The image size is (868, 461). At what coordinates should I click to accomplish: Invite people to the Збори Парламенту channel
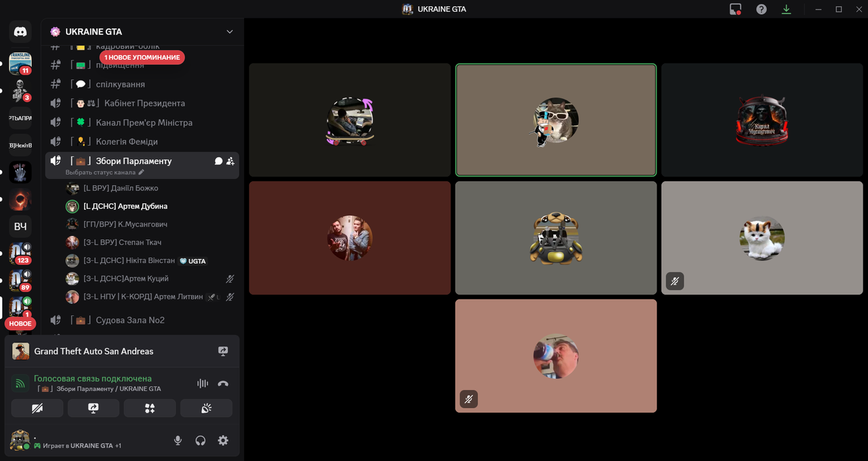click(x=231, y=161)
